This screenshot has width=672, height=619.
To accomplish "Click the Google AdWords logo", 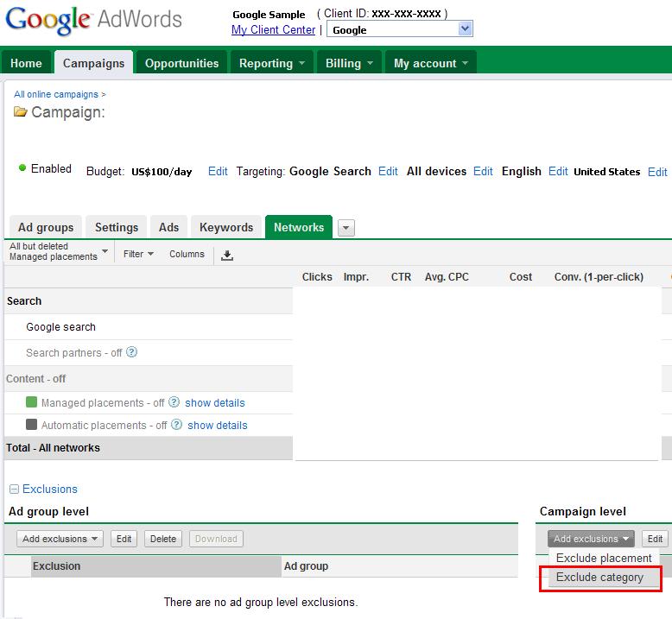I will [x=93, y=20].
